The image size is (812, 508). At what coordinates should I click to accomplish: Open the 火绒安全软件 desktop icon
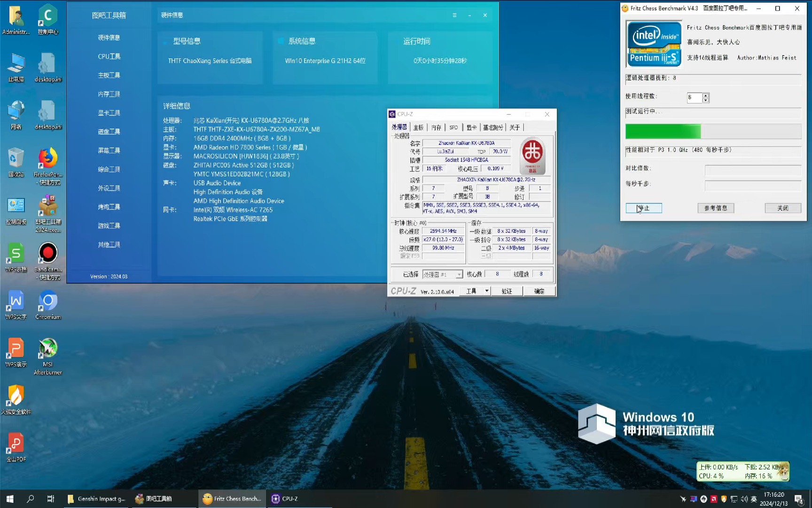tap(16, 400)
